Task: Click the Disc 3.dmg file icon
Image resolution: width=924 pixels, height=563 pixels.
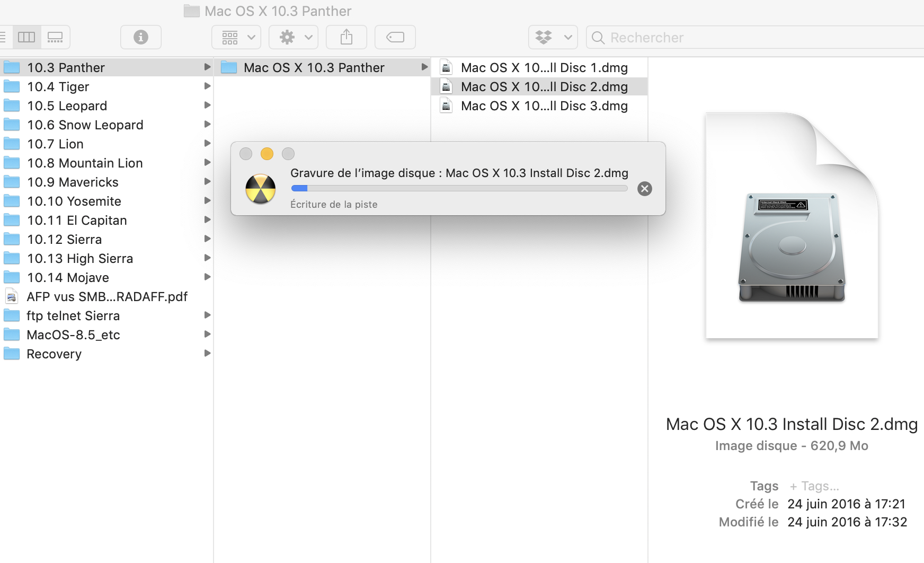Action: pos(447,105)
